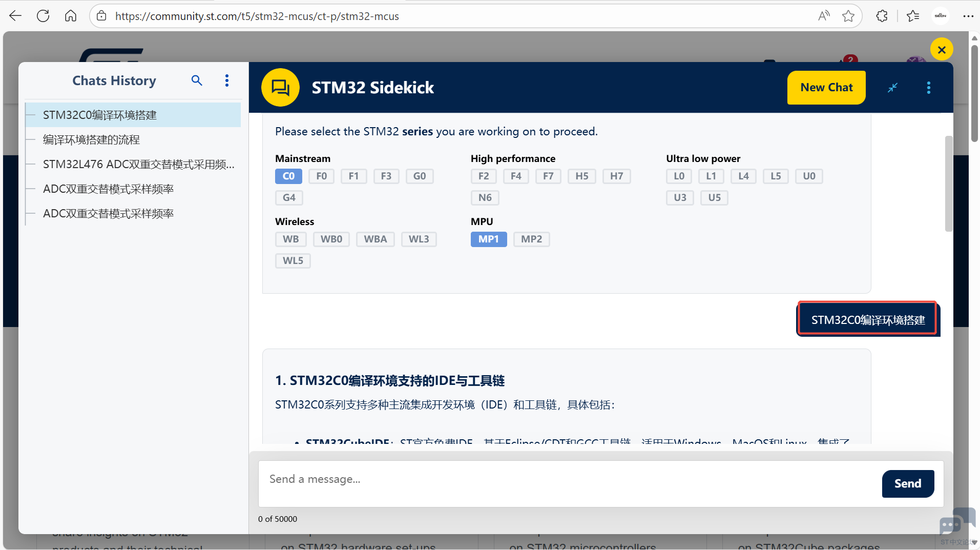Screen dimensions: 980x550
Task: Toggle the MP1 series chip
Action: pyautogui.click(x=488, y=239)
